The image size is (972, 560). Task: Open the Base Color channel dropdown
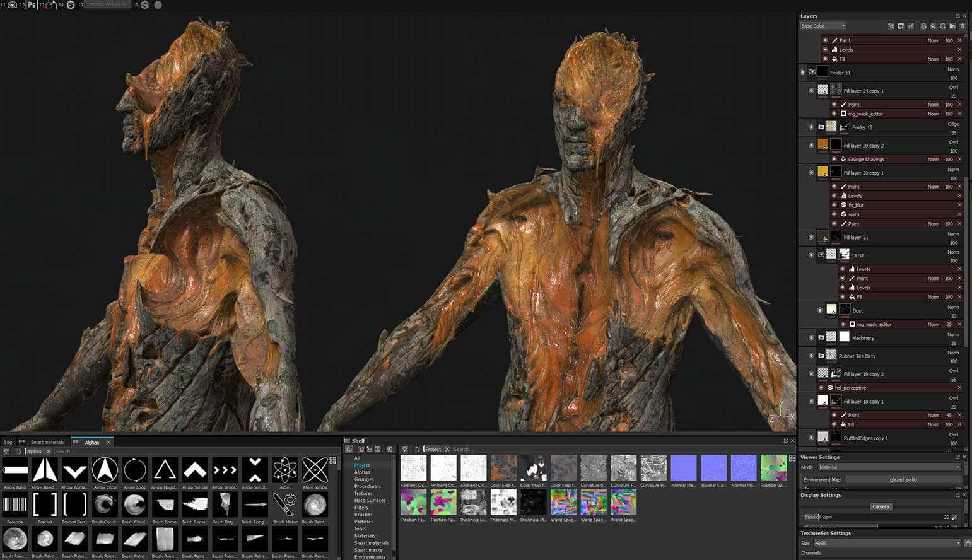click(x=823, y=26)
